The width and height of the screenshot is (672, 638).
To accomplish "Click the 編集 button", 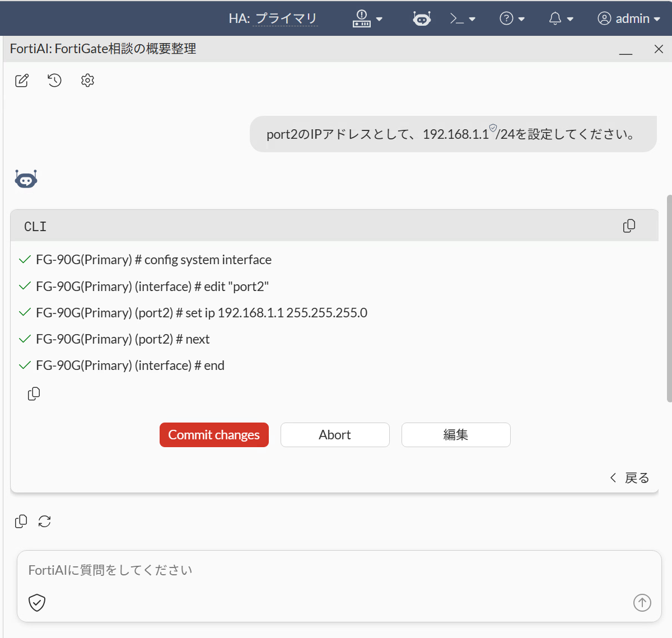I will pyautogui.click(x=456, y=435).
